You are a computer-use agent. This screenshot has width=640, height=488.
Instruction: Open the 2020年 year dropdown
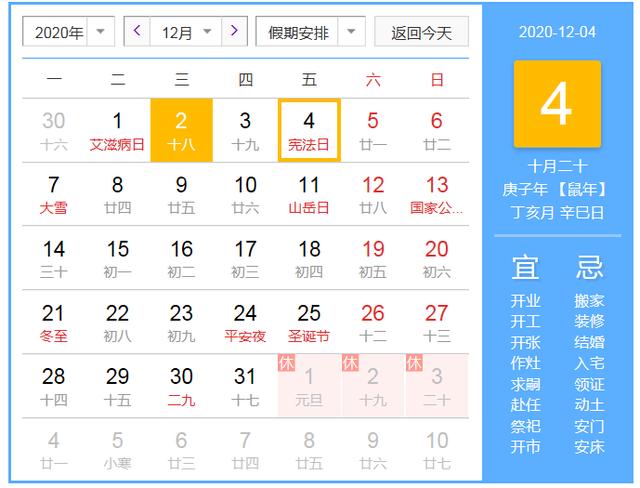(67, 32)
